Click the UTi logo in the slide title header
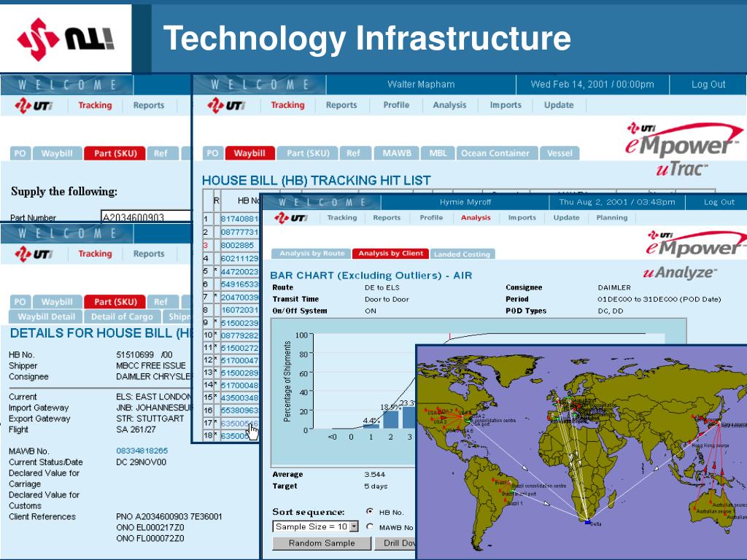Image resolution: width=747 pixels, height=560 pixels. pos(66,39)
